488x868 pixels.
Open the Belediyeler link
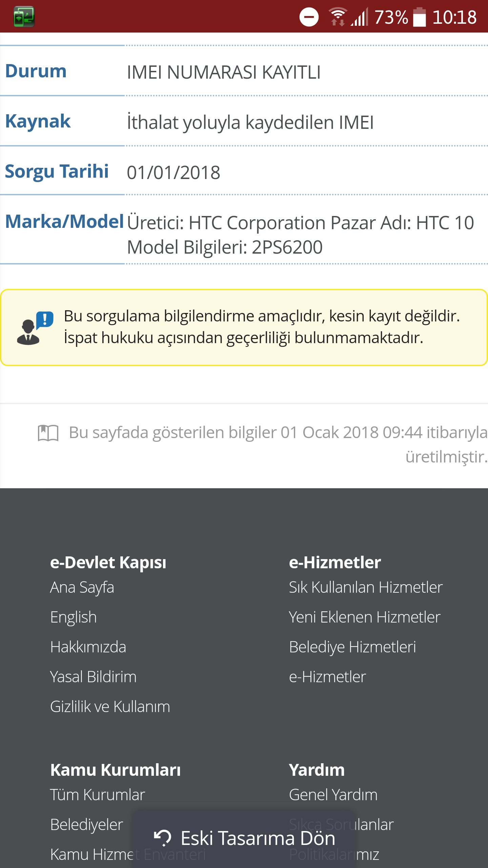(x=86, y=825)
